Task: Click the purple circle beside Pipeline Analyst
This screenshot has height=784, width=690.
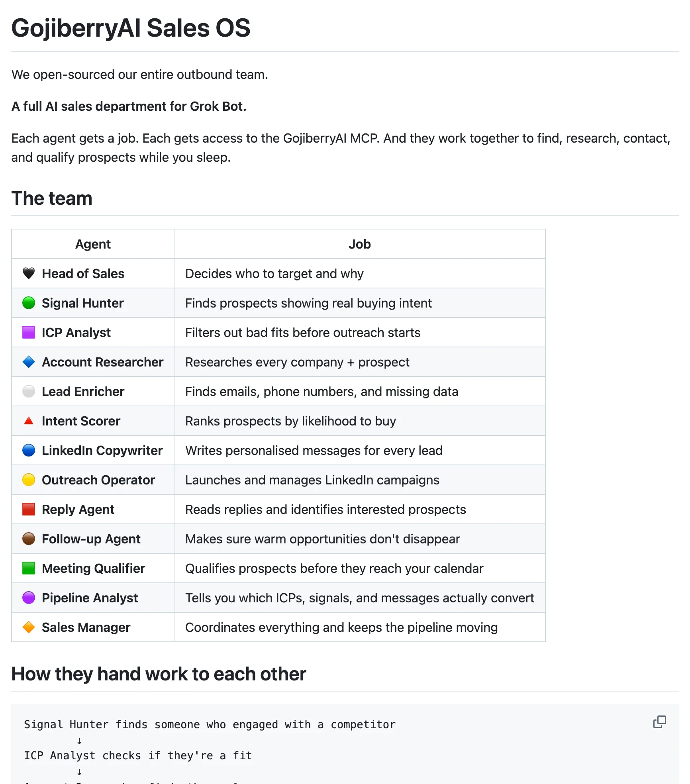Action: coord(29,598)
